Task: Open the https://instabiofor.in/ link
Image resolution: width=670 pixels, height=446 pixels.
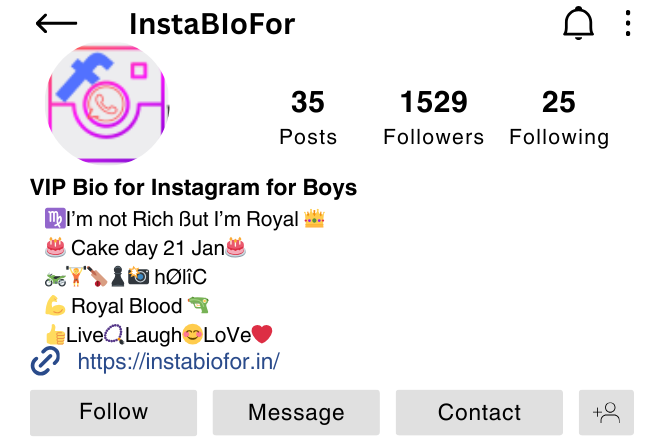Action: [x=179, y=361]
